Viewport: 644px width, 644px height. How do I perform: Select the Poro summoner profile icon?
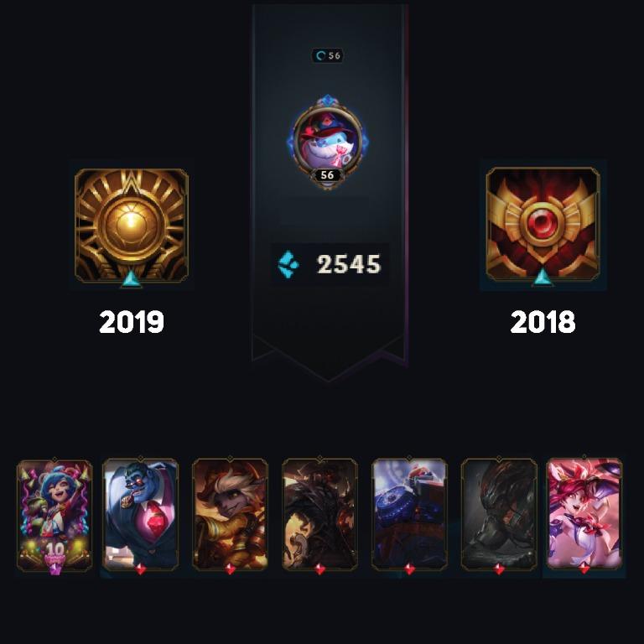click(x=327, y=142)
